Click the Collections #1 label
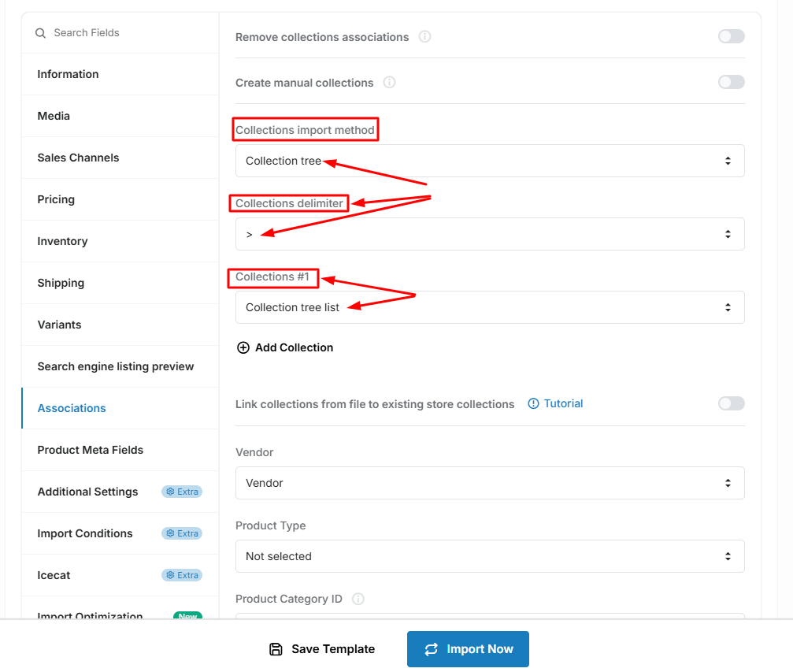Viewport: 793px width, 672px height. tap(272, 277)
